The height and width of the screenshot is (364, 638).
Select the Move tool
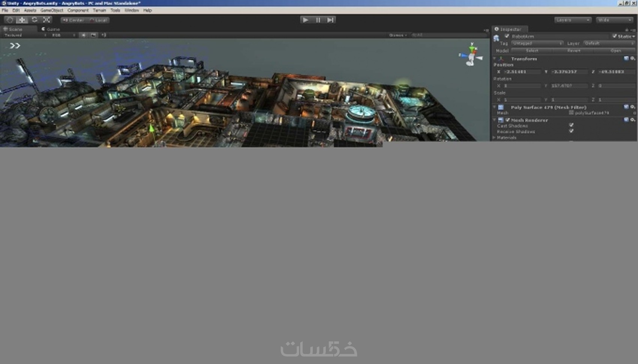coord(22,20)
